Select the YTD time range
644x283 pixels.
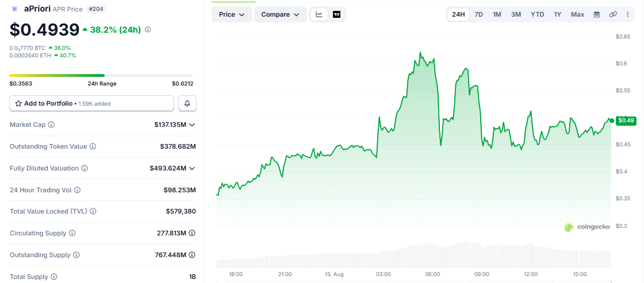point(537,14)
